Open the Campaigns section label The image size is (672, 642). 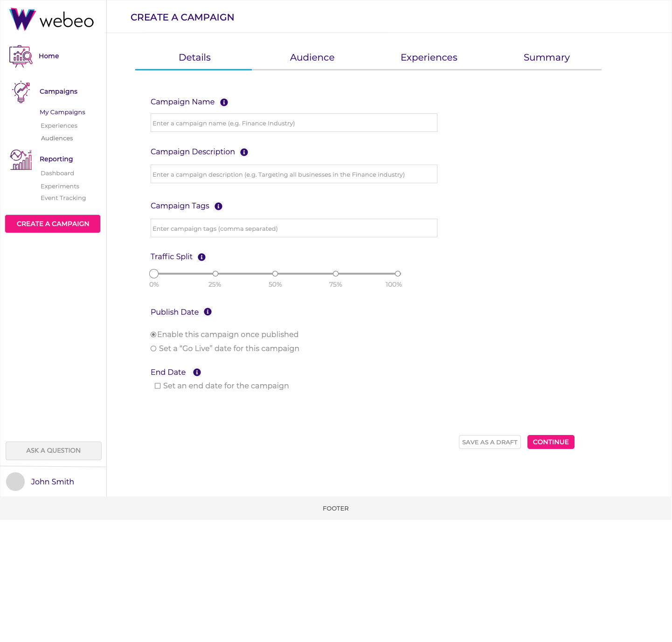[58, 91]
